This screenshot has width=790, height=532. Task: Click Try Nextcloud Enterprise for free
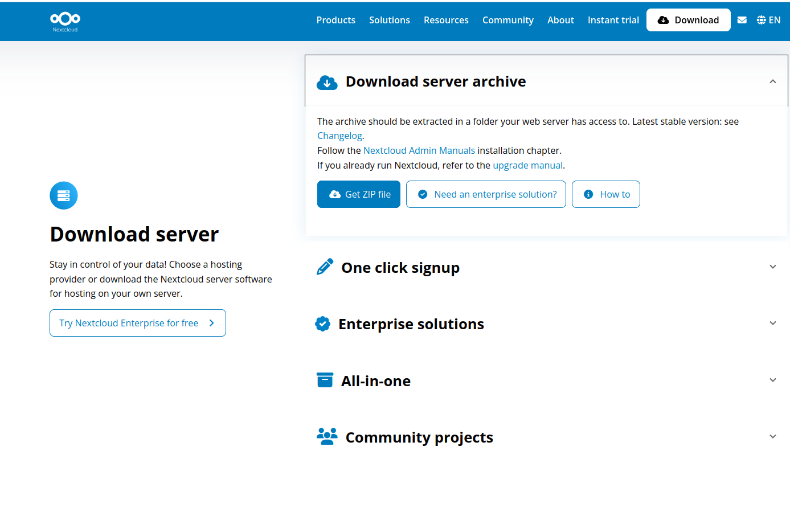[x=138, y=323]
